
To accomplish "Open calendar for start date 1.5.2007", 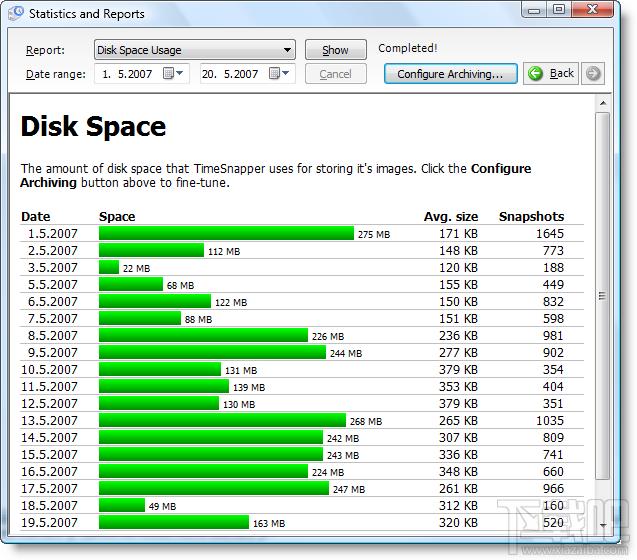I will (173, 74).
